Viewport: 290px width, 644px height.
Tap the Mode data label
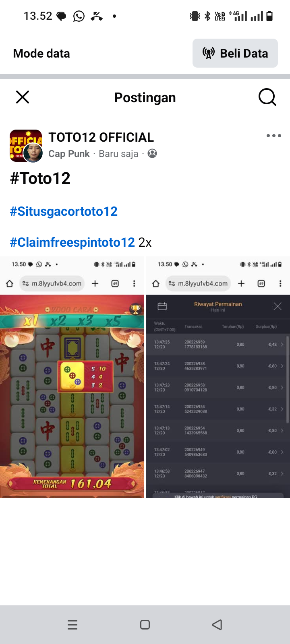point(41,54)
